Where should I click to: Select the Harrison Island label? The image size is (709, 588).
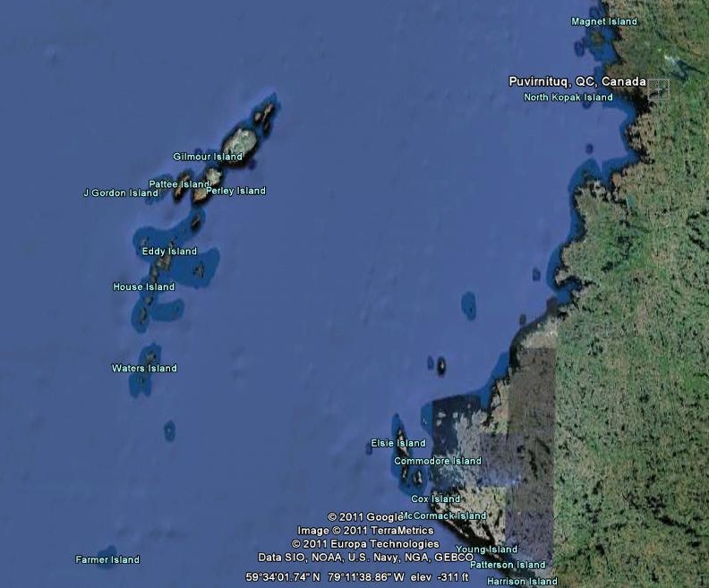click(522, 582)
